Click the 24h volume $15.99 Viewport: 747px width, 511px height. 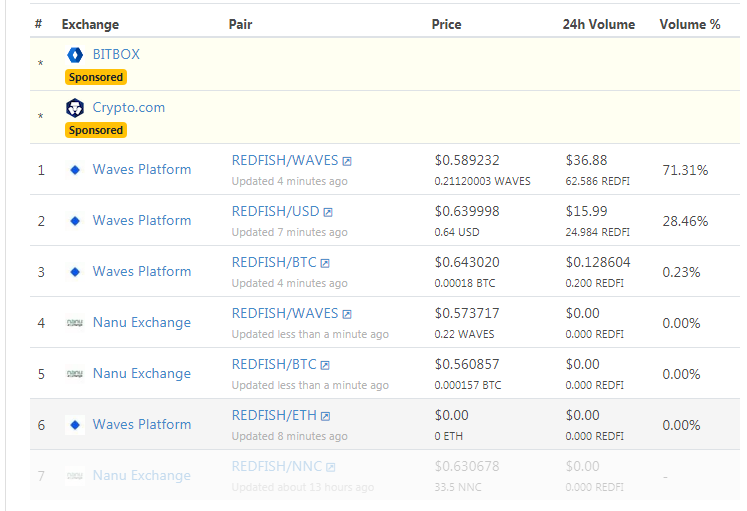coord(586,211)
